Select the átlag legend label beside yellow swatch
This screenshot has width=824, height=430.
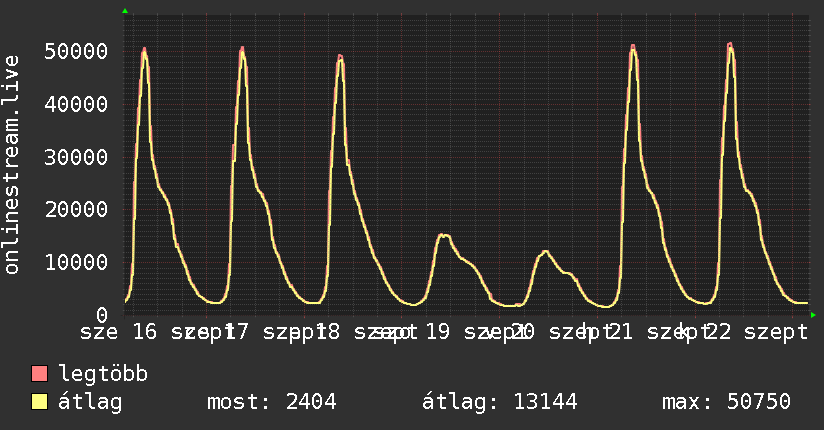pos(90,402)
